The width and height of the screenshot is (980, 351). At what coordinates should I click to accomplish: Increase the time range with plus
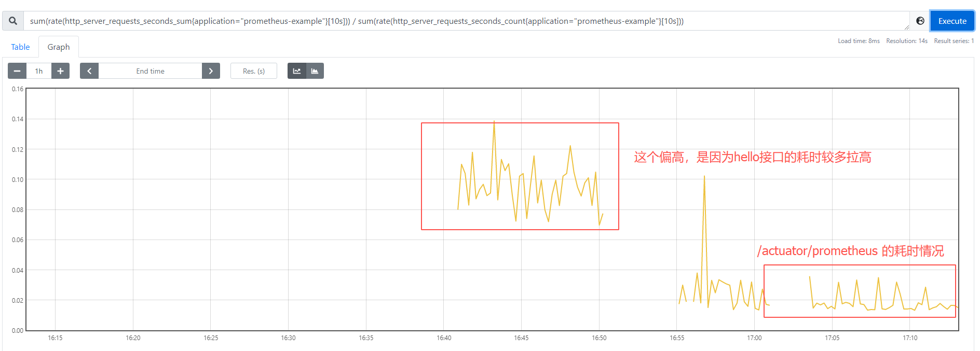coord(60,71)
